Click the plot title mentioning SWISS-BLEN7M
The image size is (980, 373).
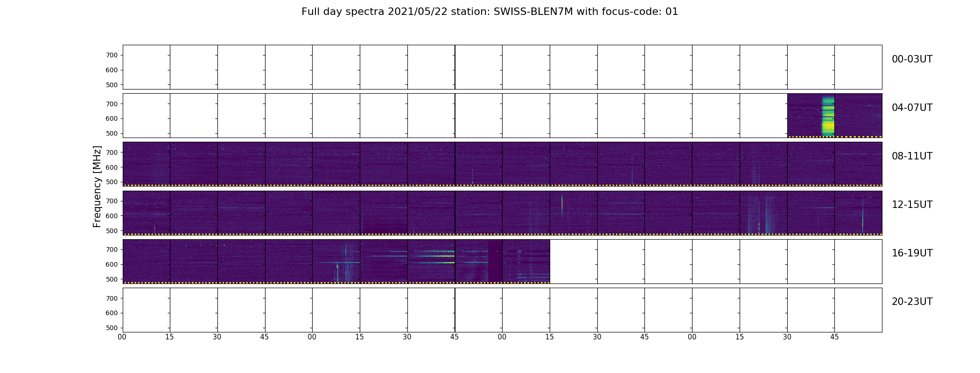tap(490, 12)
